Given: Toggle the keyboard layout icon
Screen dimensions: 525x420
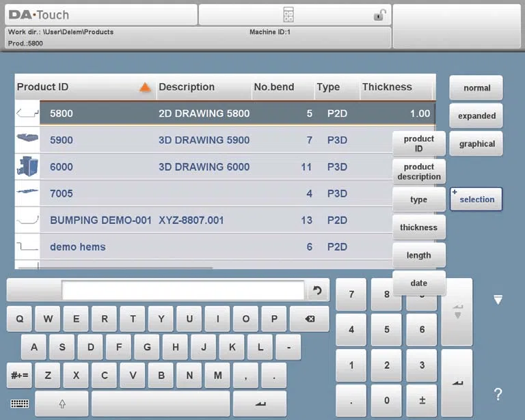Looking at the screenshot, I should [x=20, y=404].
